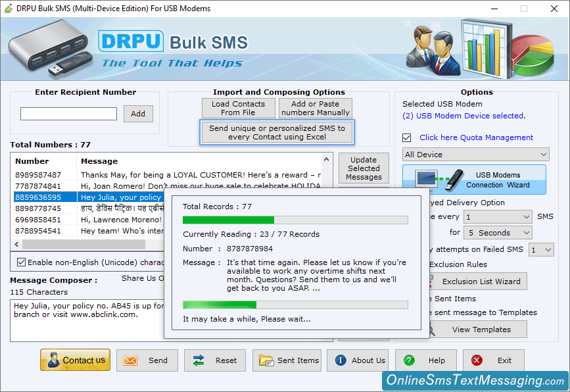
Task: Open Click here Quota Management link
Action: [x=476, y=137]
